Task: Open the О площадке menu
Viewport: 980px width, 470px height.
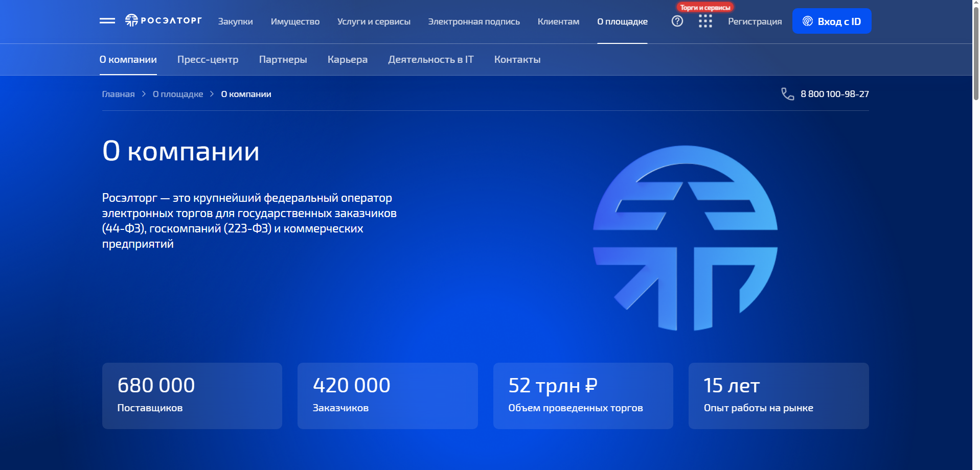Action: [x=622, y=21]
